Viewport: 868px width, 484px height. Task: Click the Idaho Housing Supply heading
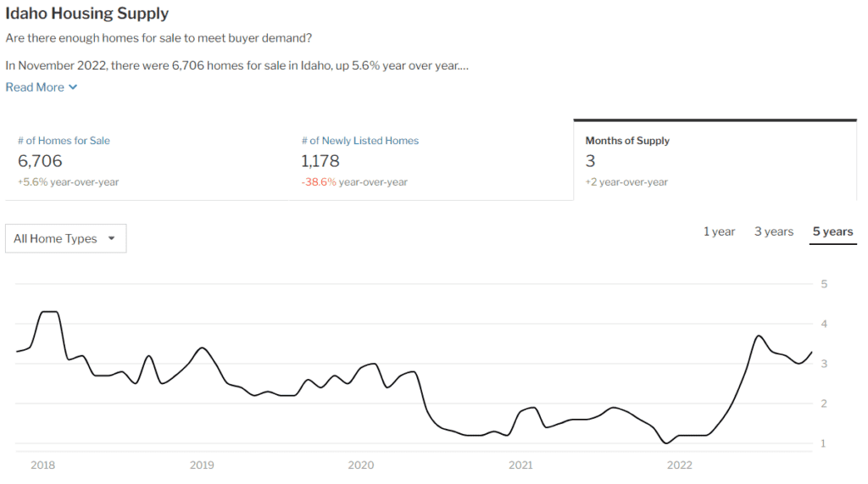click(x=86, y=14)
